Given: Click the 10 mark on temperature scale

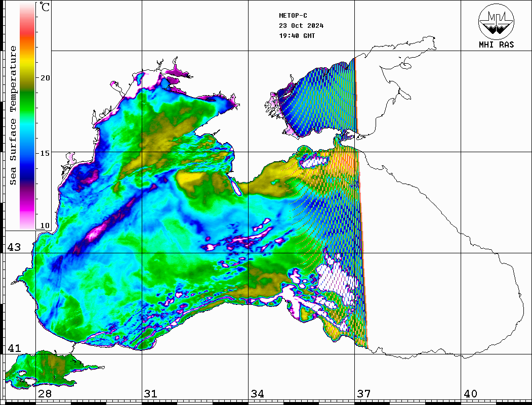Looking at the screenshot, I should point(45,226).
